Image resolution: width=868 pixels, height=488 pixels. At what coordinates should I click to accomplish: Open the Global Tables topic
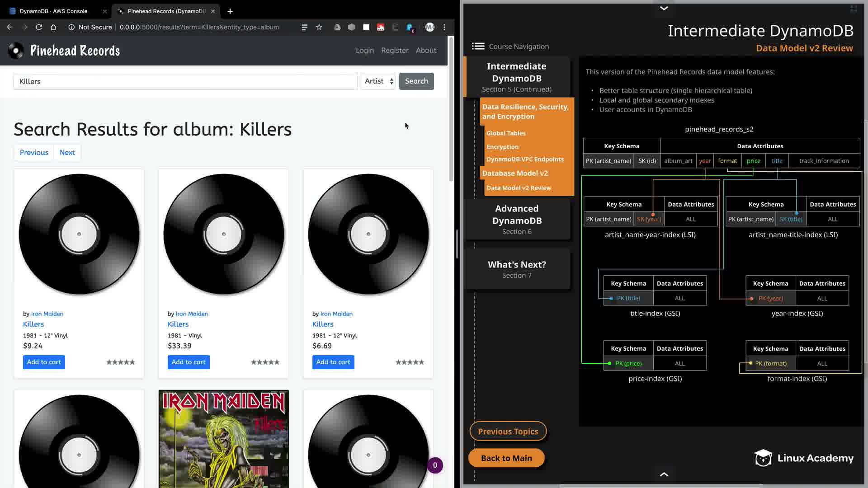(x=506, y=133)
